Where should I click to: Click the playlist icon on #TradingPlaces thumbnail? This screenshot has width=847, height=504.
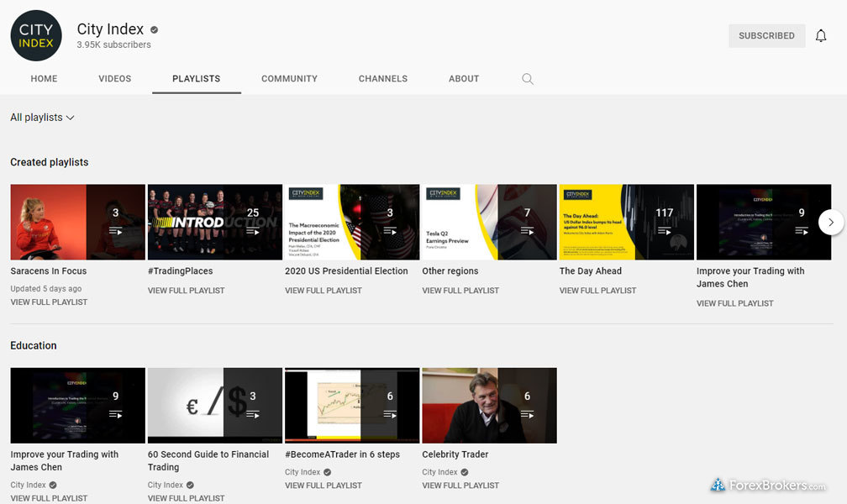coord(253,231)
